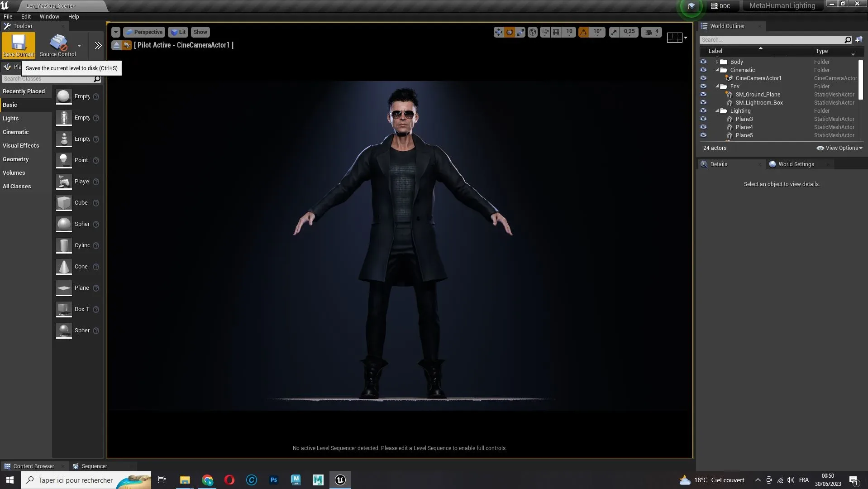Image resolution: width=868 pixels, height=489 pixels.
Task: Open the Window menu
Action: pos(49,16)
